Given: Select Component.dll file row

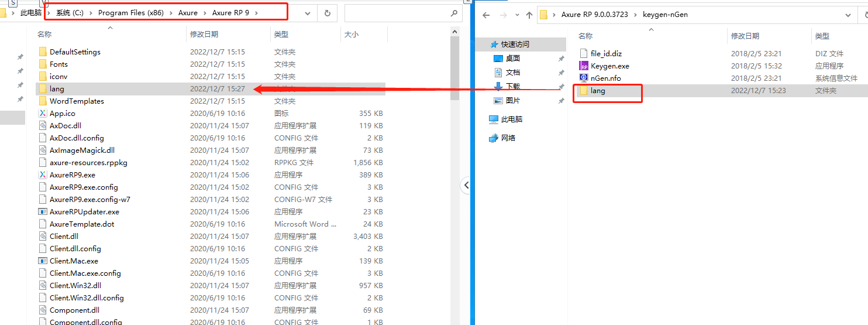Looking at the screenshot, I should tap(212, 310).
